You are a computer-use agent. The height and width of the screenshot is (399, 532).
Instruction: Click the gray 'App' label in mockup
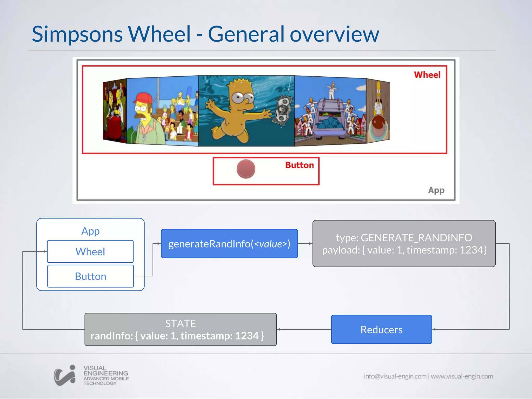(x=436, y=190)
